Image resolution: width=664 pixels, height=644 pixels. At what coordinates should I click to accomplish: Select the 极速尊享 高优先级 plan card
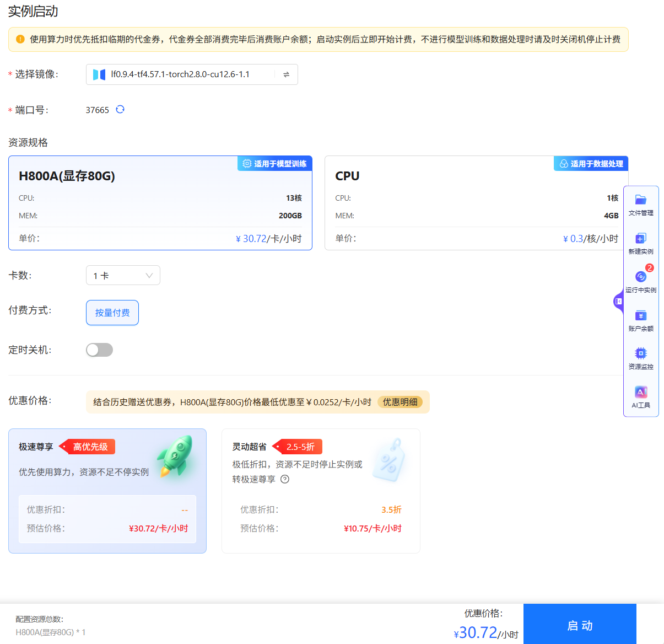(107, 491)
